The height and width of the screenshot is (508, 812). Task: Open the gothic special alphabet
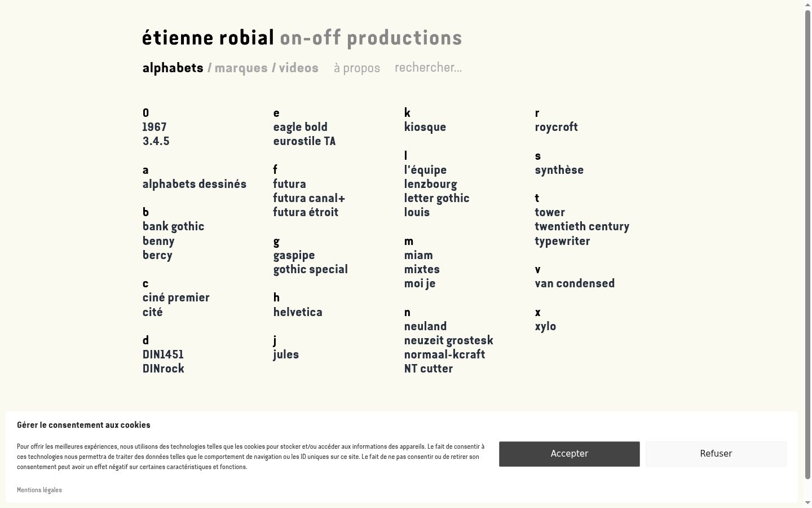(x=310, y=270)
